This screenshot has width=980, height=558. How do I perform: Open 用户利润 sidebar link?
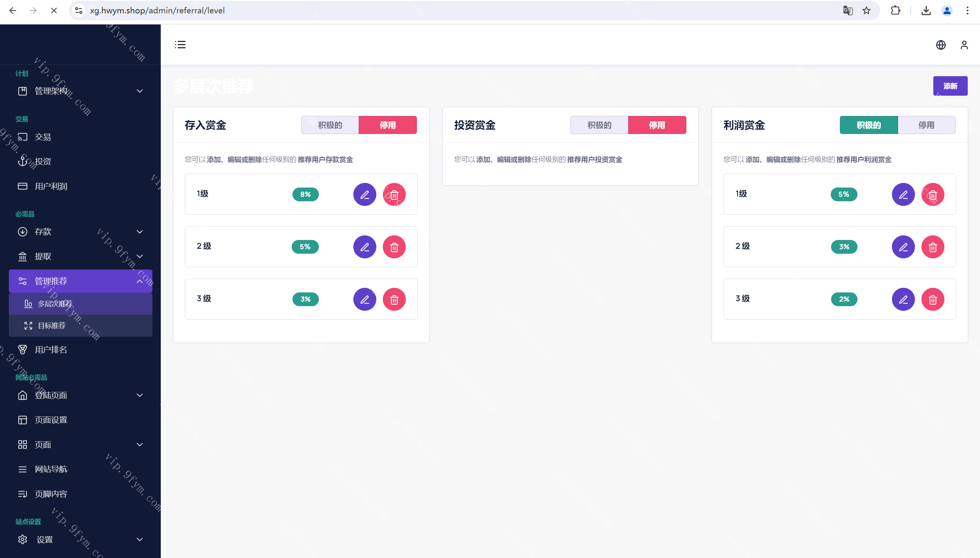[x=51, y=186]
